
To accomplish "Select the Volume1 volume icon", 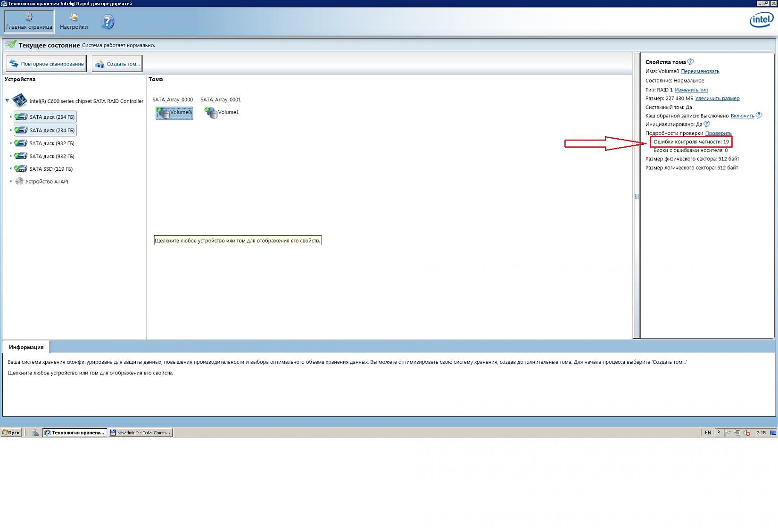I will (x=222, y=112).
